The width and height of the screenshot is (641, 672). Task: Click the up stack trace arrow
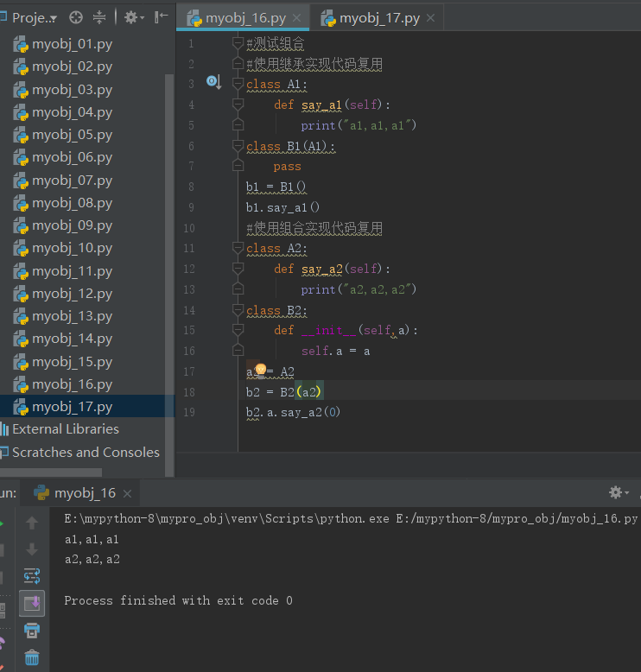click(32, 523)
